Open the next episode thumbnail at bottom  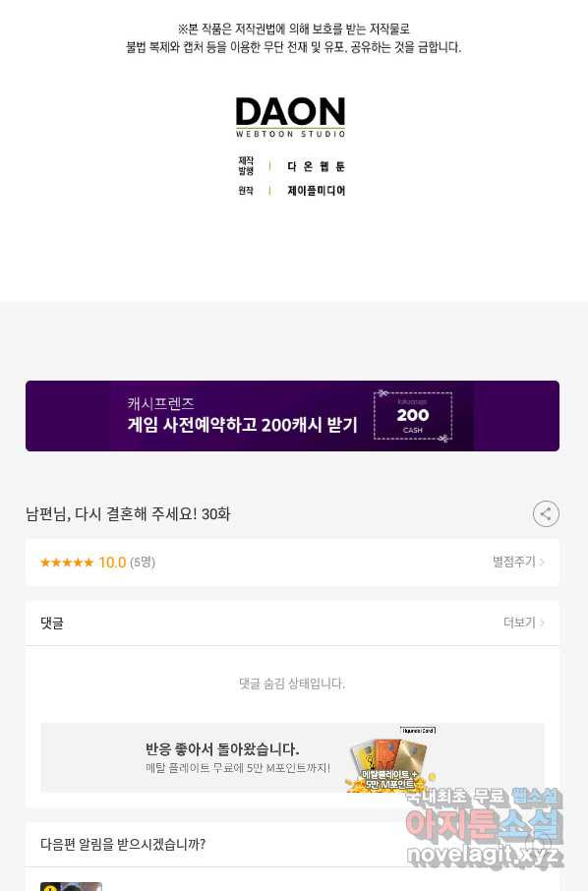(x=71, y=886)
